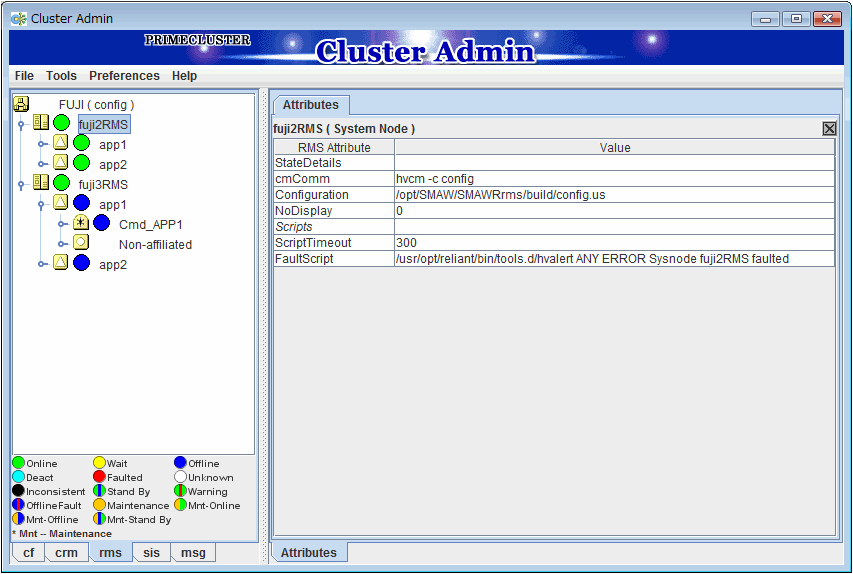The width and height of the screenshot is (853, 574).
Task: Select the rms tab
Action: pos(110,552)
